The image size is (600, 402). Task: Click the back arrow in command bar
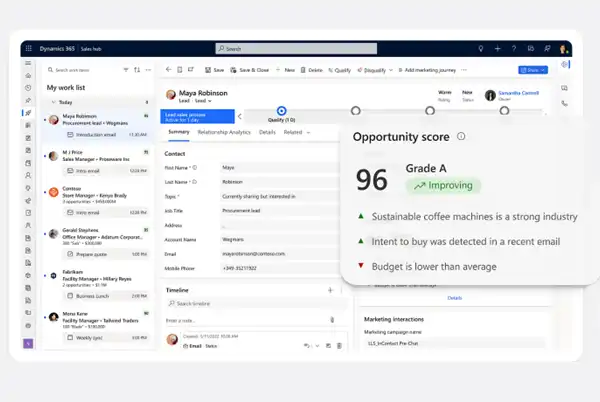(168, 70)
